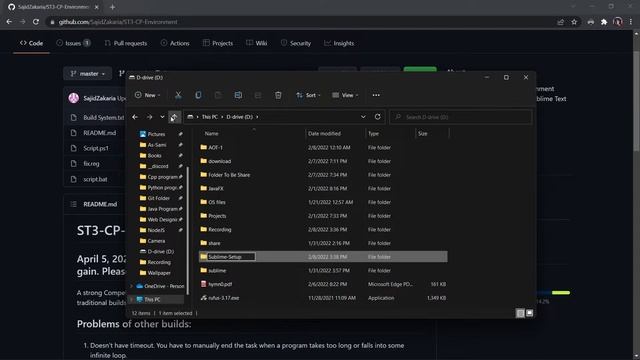640x360 pixels.
Task: Close the GitHub browser tab
Action: coord(97,7)
